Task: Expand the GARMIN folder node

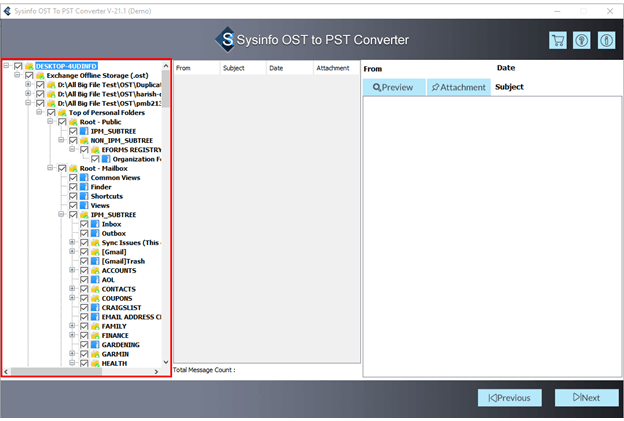Action: [72, 353]
